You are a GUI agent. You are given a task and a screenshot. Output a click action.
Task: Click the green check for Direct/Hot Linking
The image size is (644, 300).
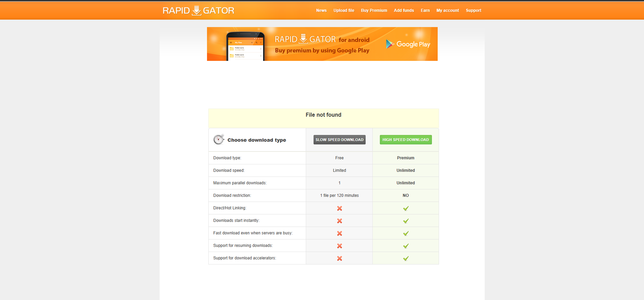point(406,208)
